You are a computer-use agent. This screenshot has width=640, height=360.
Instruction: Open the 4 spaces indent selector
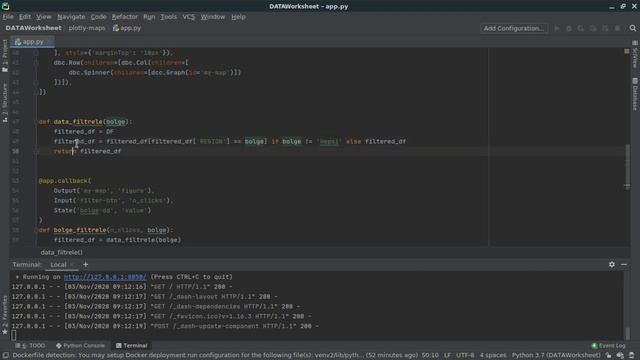tap(493, 355)
